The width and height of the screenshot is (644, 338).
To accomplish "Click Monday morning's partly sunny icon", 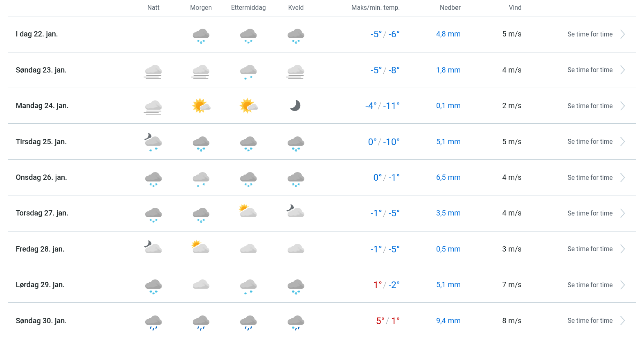I will (201, 106).
